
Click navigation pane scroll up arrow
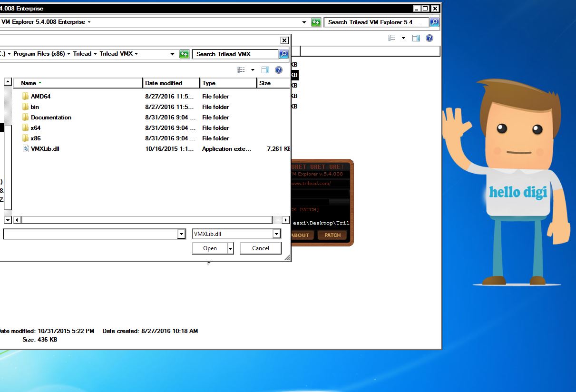click(x=8, y=82)
